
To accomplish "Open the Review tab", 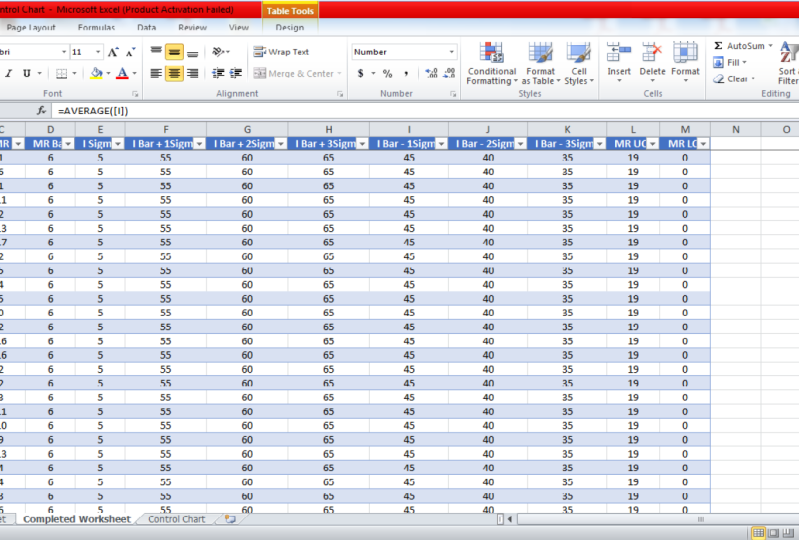I will point(193,28).
